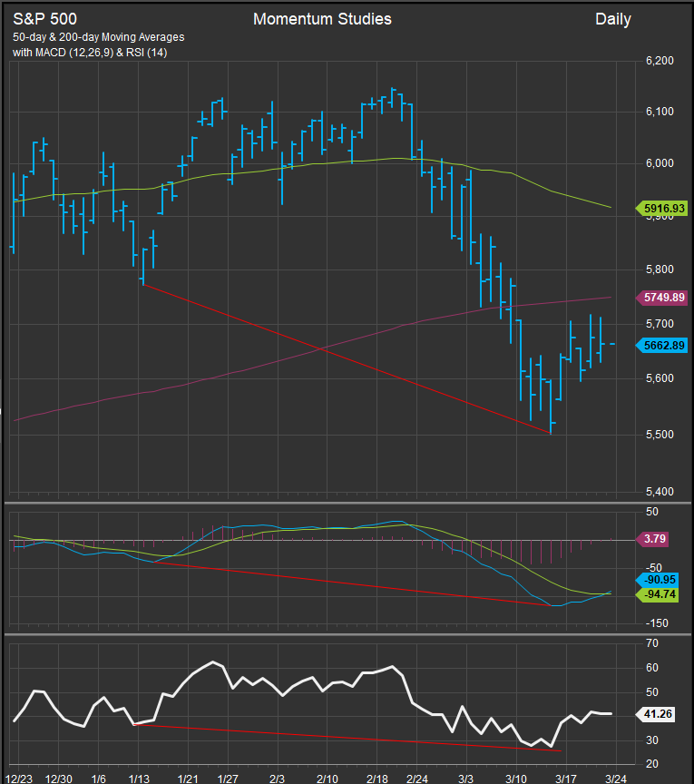The width and height of the screenshot is (694, 784).
Task: Click the RSI panel 20 axis label
Action: click(x=652, y=765)
